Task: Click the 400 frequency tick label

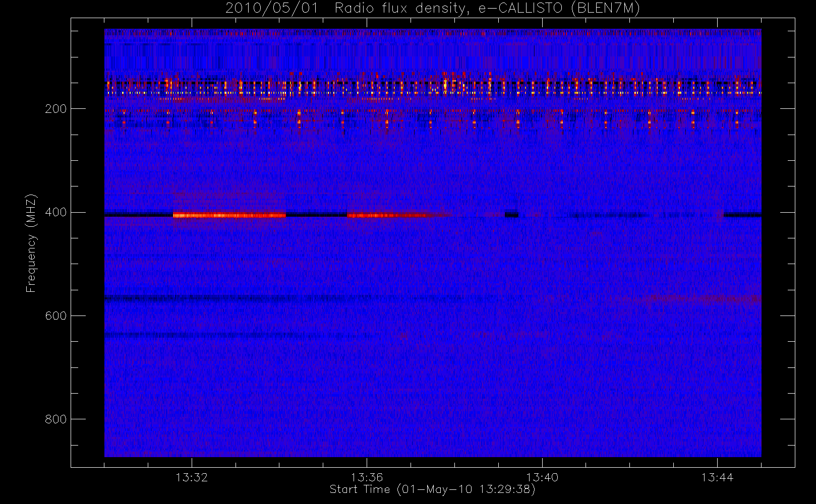Action: point(55,212)
